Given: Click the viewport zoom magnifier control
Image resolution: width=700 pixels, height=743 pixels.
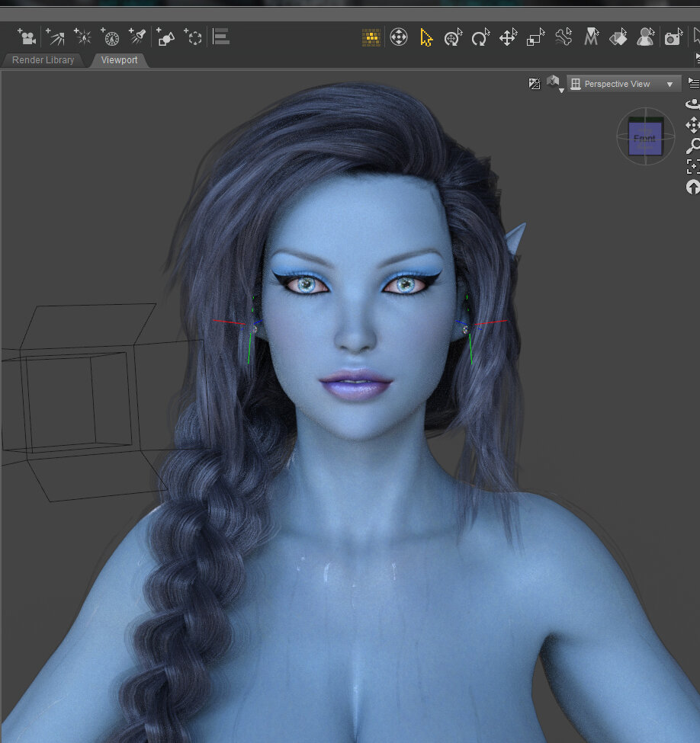Looking at the screenshot, I should 693,146.
